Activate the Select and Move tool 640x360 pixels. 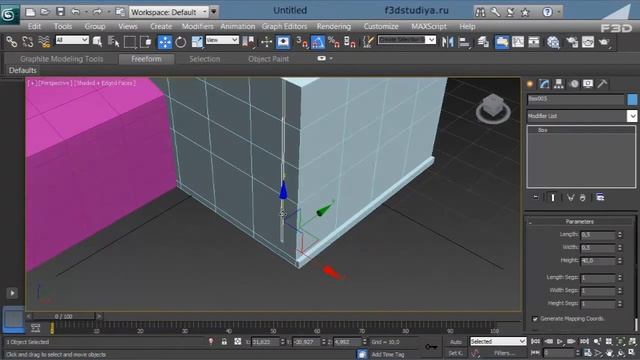pos(164,42)
